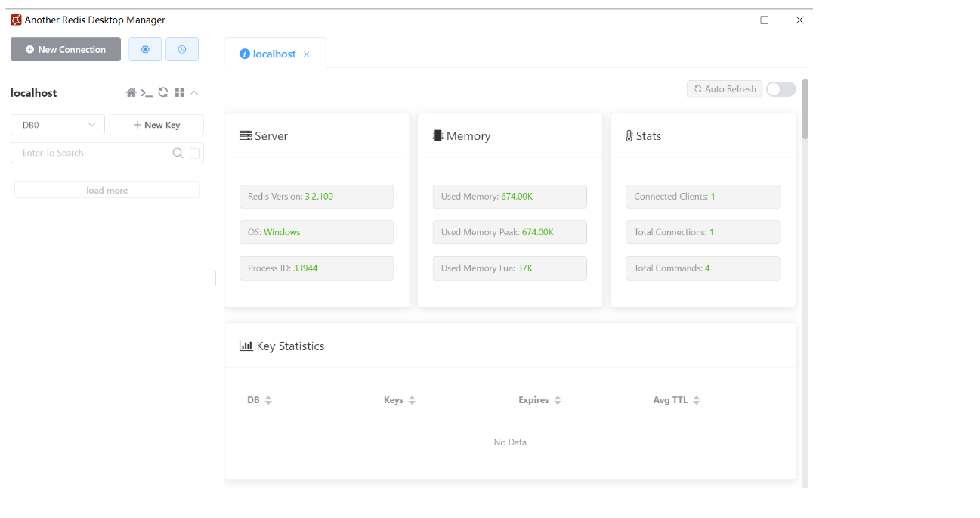This screenshot has width=980, height=518.
Task: Click the vertical scrollbar thumb
Action: (x=805, y=110)
